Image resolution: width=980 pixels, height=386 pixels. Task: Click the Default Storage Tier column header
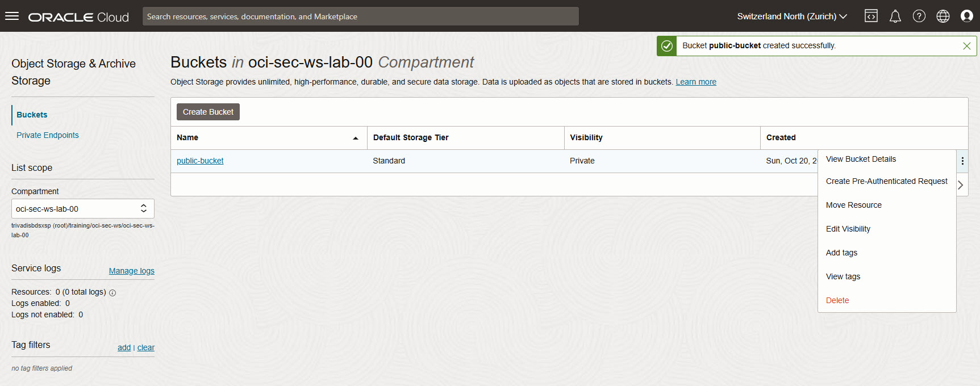411,137
